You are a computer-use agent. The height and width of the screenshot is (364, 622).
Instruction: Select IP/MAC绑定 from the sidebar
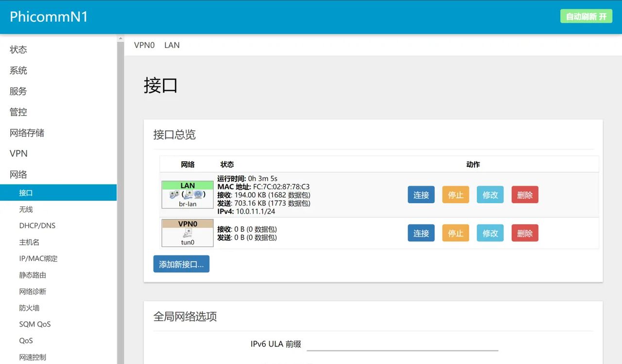tap(38, 258)
